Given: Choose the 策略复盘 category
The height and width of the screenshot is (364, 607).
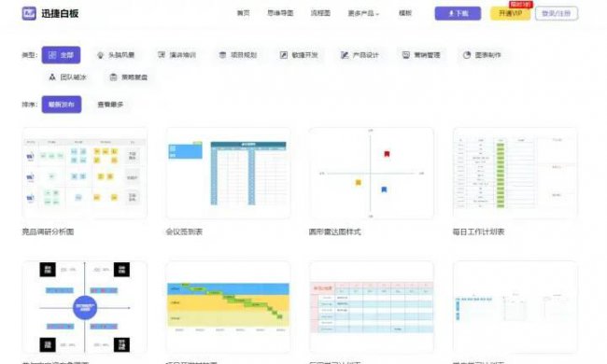Looking at the screenshot, I should click(129, 77).
